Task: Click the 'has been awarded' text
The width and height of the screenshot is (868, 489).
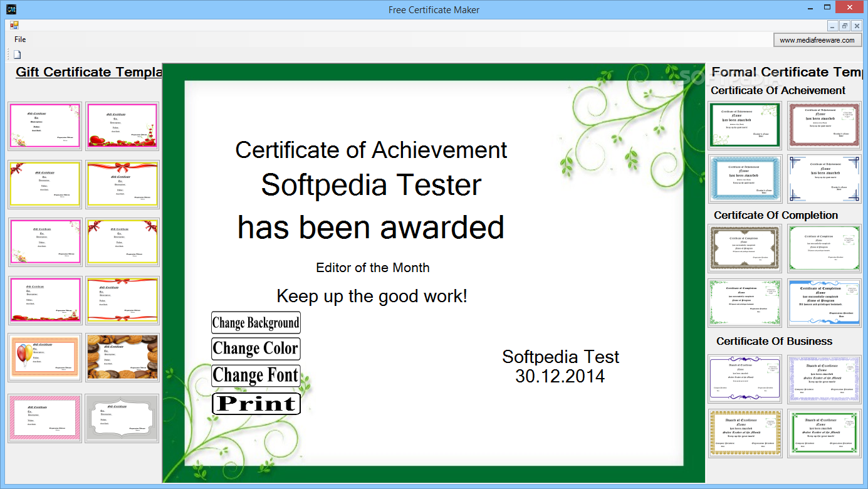Action: pyautogui.click(x=371, y=227)
